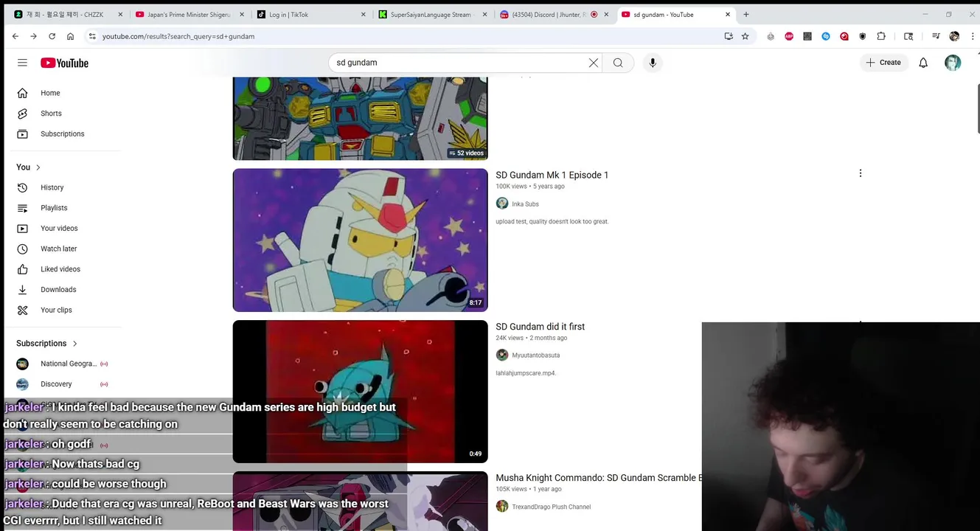
Task: Go to YouTube home via the logo
Action: pyautogui.click(x=64, y=63)
